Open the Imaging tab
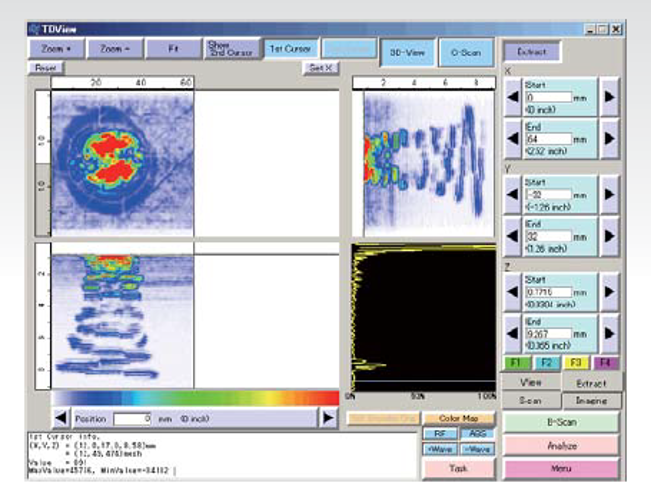 pyautogui.click(x=590, y=400)
